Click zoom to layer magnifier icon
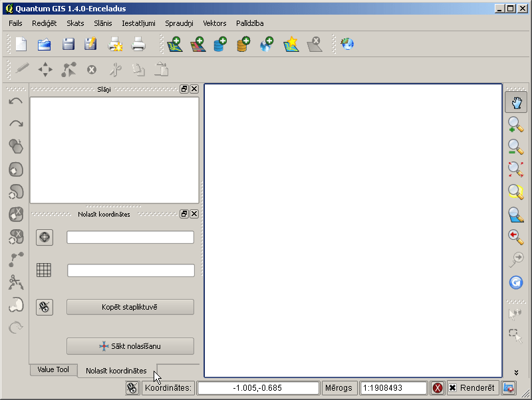Screen dimensions: 532x400 pyautogui.click(x=516, y=215)
